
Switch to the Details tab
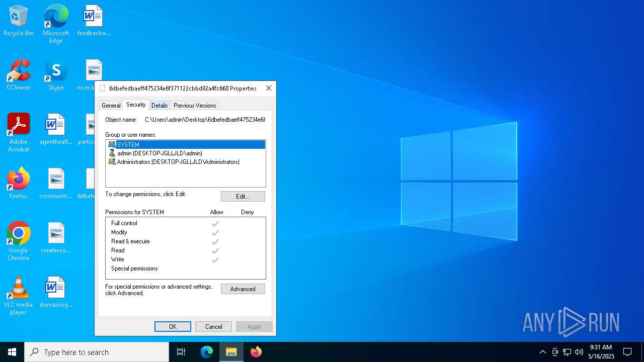pyautogui.click(x=159, y=106)
